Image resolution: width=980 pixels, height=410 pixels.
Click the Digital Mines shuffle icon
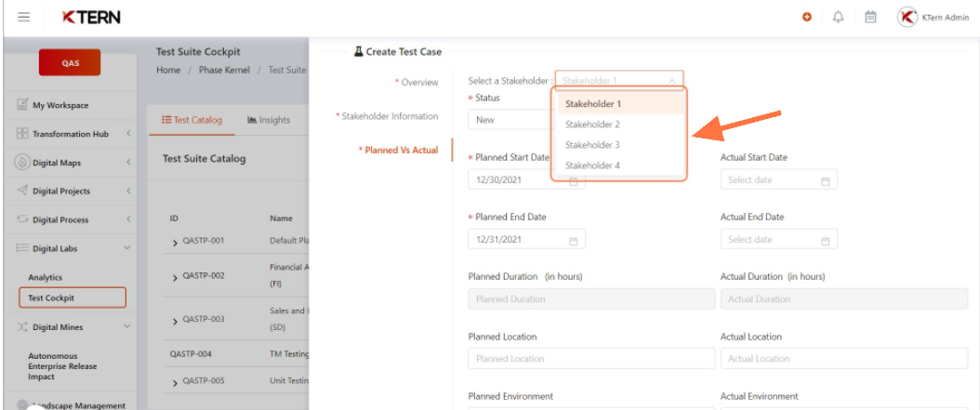22,327
